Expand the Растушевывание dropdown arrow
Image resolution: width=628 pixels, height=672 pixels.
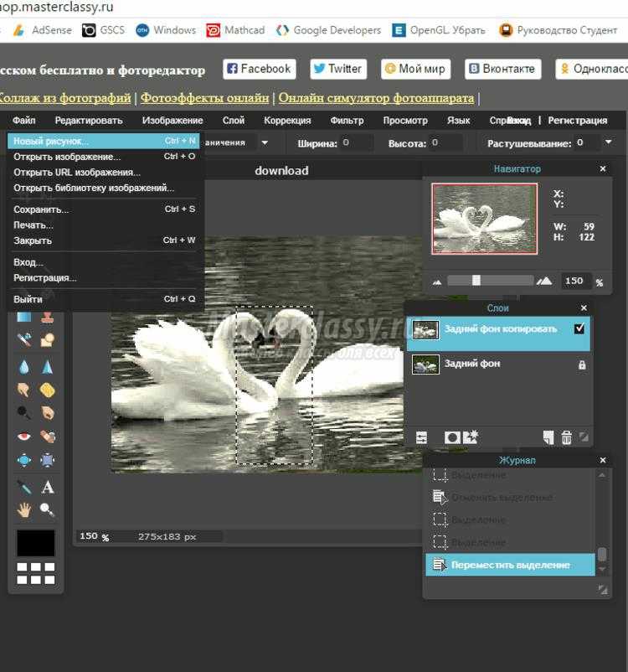pos(608,143)
